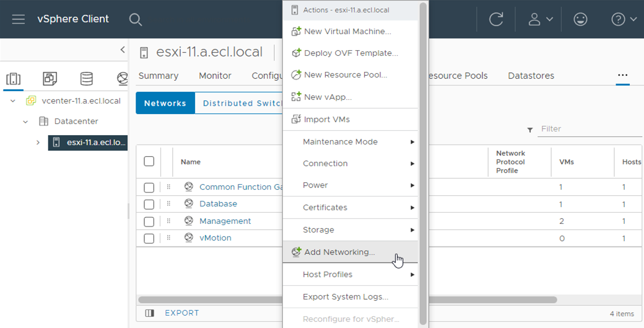This screenshot has height=328, width=644.
Task: Open the Storage inventory view icon
Action: coord(87,79)
